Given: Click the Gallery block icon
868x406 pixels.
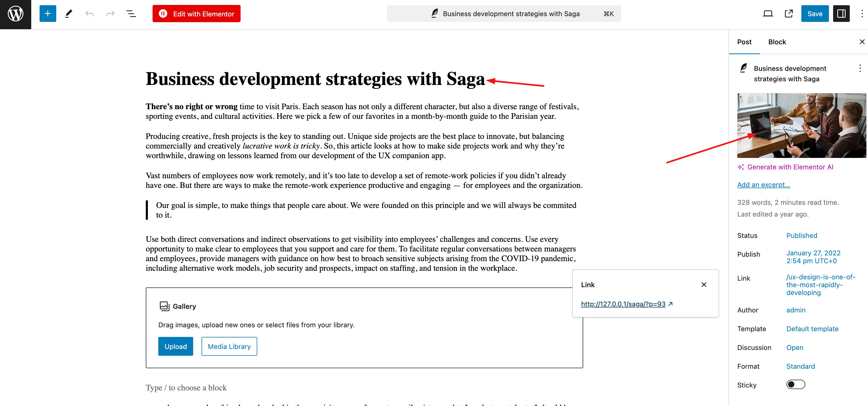Looking at the screenshot, I should point(165,306).
